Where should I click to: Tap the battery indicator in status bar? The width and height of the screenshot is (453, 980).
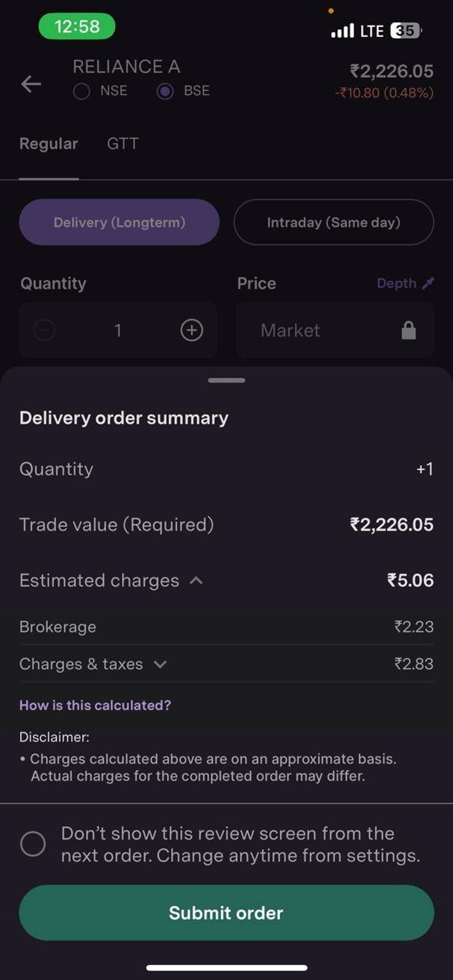[406, 31]
